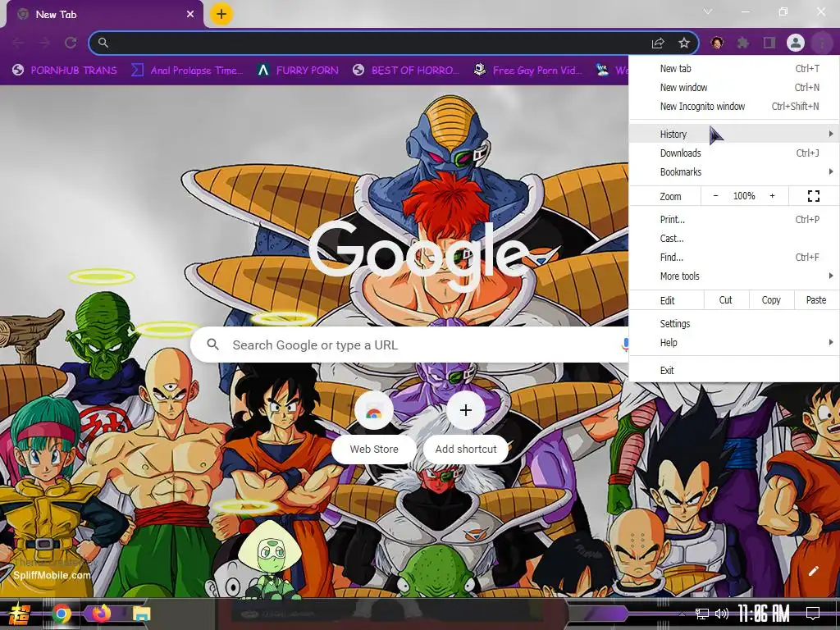This screenshot has width=840, height=630.
Task: Click the volume speaker tray icon
Action: tap(722, 614)
